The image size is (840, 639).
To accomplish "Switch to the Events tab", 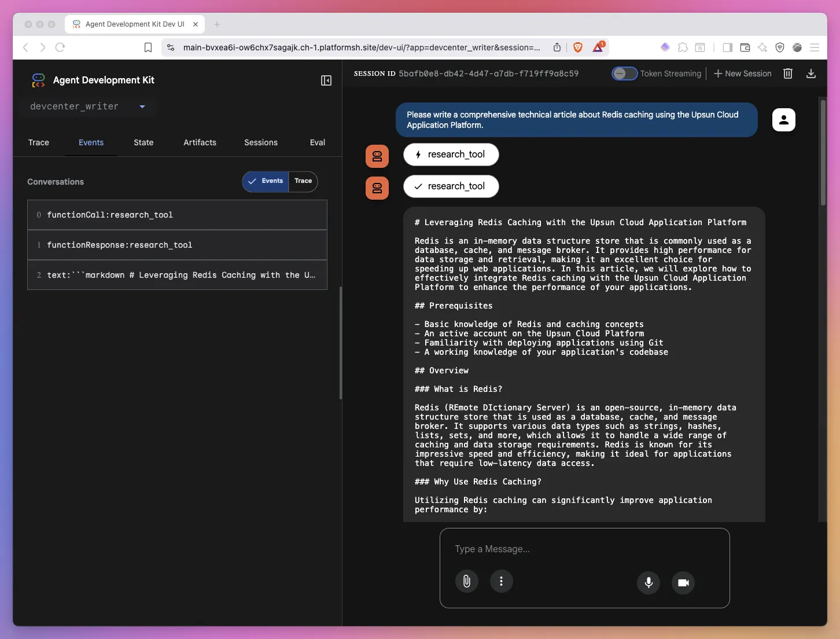I will (91, 142).
